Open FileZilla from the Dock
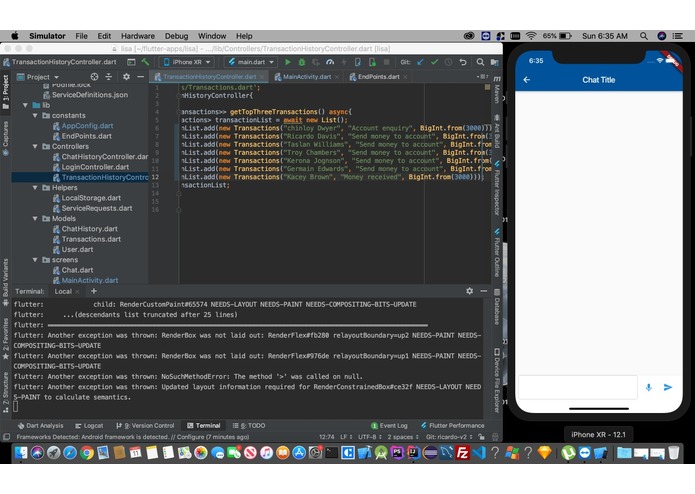Viewport: 695px width, 494px height. (x=462, y=453)
